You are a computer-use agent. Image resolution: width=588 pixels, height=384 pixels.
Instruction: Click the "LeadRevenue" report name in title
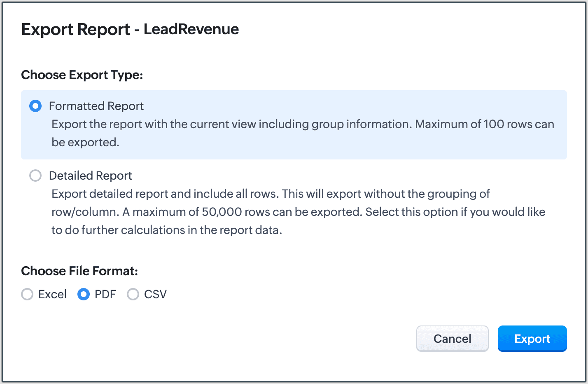191,30
